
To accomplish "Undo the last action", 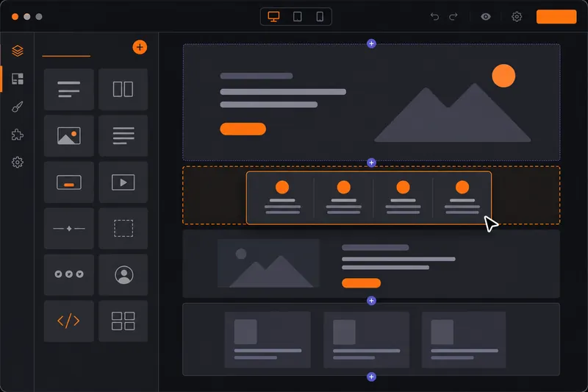I will tap(434, 16).
